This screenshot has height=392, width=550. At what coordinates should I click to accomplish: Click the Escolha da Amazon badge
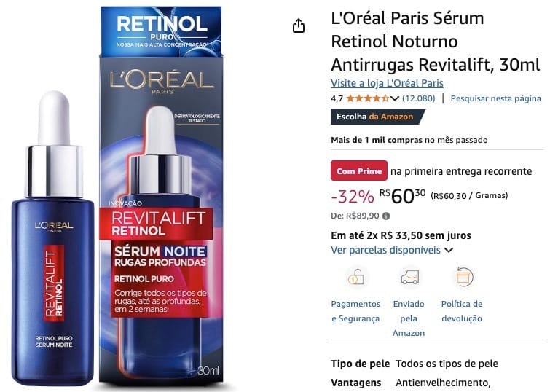tap(378, 117)
